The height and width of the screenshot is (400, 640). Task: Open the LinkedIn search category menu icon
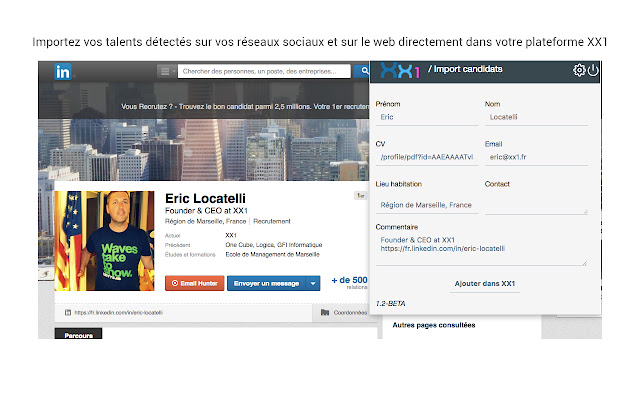click(167, 71)
